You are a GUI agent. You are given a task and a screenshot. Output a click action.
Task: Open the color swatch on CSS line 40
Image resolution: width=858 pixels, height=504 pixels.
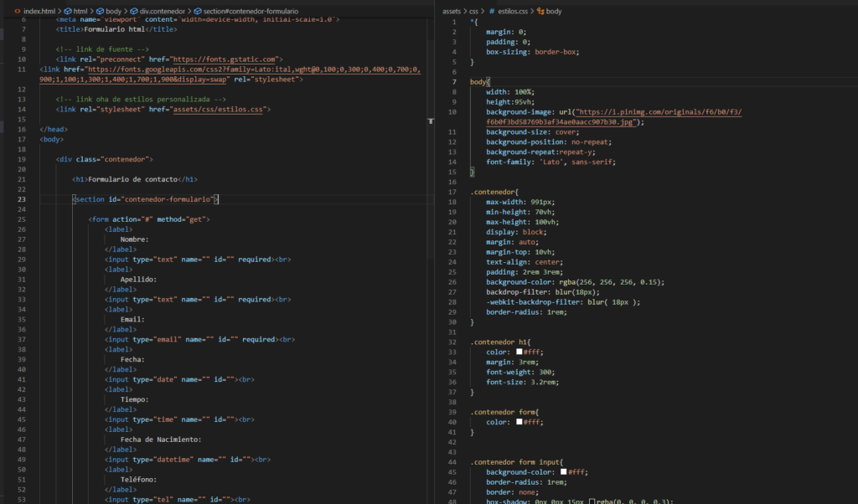point(519,422)
